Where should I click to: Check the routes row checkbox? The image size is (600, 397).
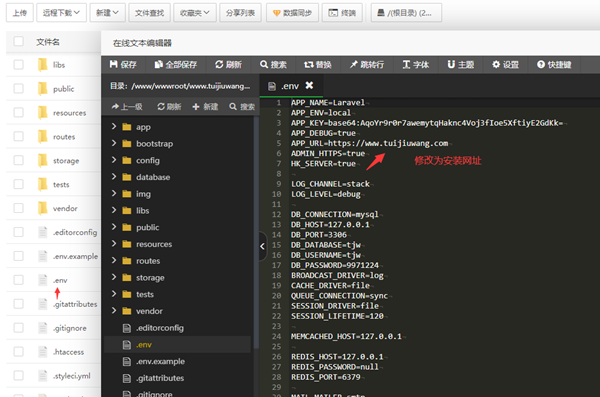pyautogui.click(x=18, y=136)
